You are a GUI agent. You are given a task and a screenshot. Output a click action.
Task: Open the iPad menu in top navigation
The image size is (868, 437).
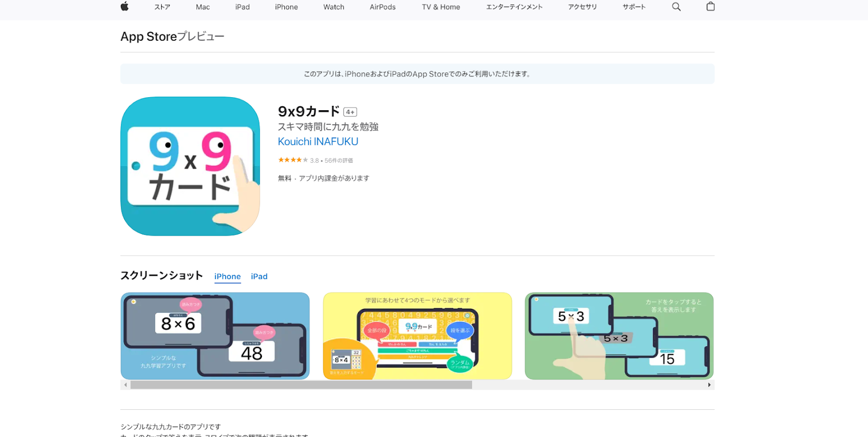pyautogui.click(x=242, y=7)
